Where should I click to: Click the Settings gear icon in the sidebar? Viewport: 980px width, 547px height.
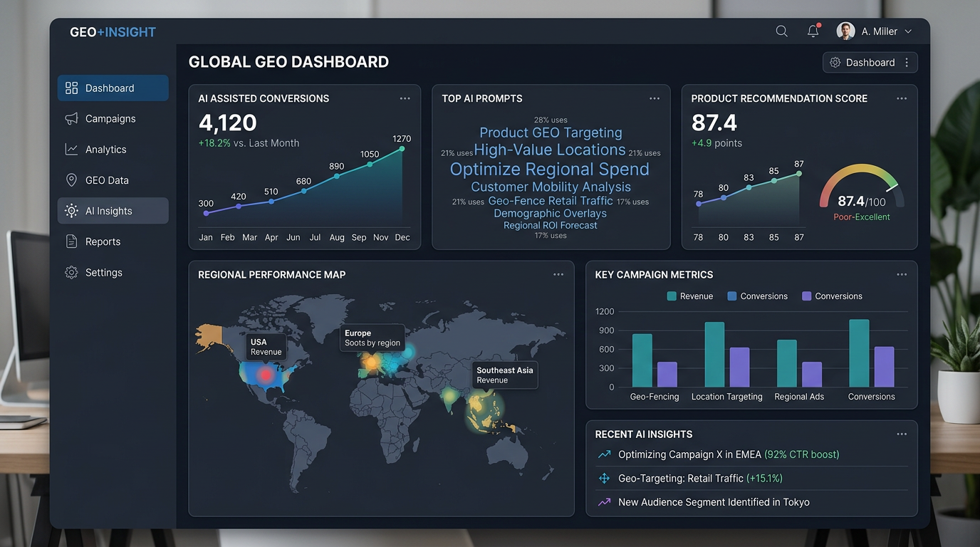point(71,272)
